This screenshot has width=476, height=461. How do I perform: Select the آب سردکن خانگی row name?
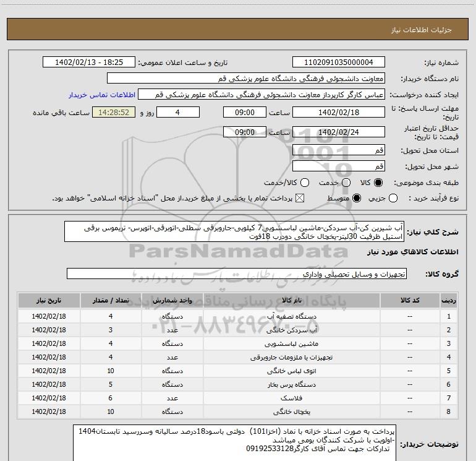click(291, 330)
